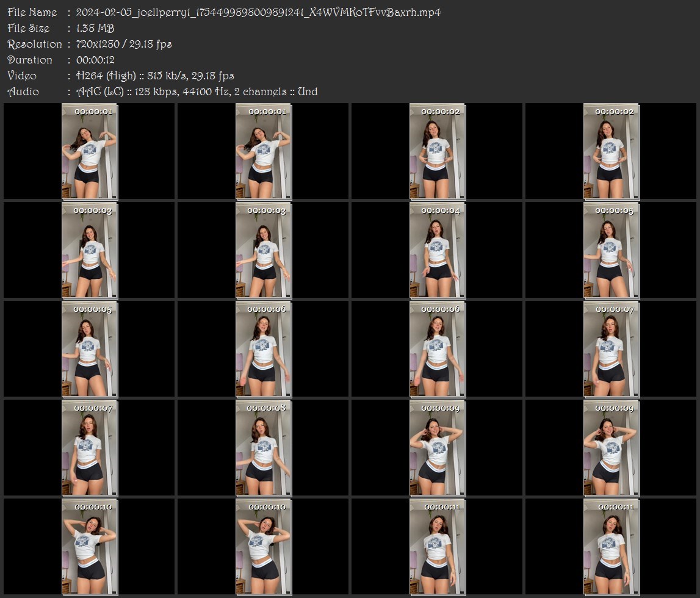Open the left 00:00:03 thumbnail
Viewport: 700px width, 598px height.
click(x=90, y=250)
